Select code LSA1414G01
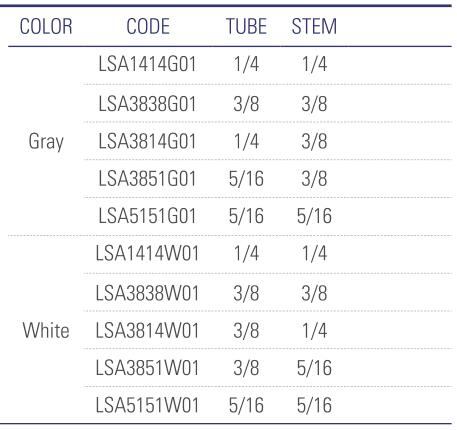The height and width of the screenshot is (430, 457). 147,64
